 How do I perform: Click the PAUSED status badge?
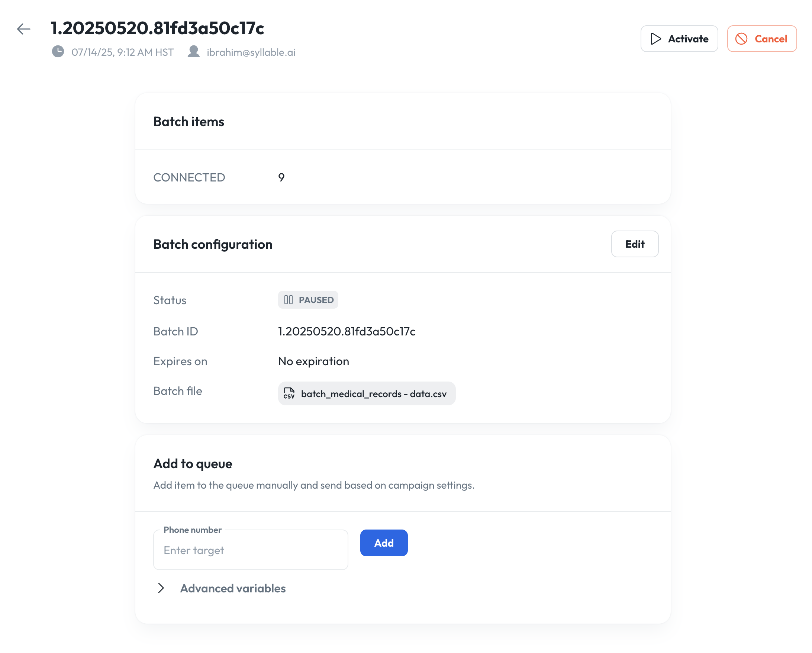[x=308, y=300]
